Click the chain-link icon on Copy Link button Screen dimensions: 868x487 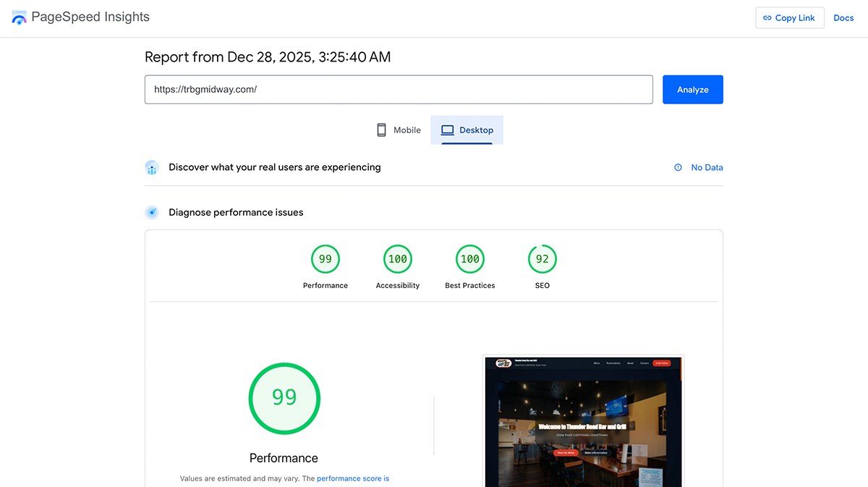pyautogui.click(x=769, y=17)
